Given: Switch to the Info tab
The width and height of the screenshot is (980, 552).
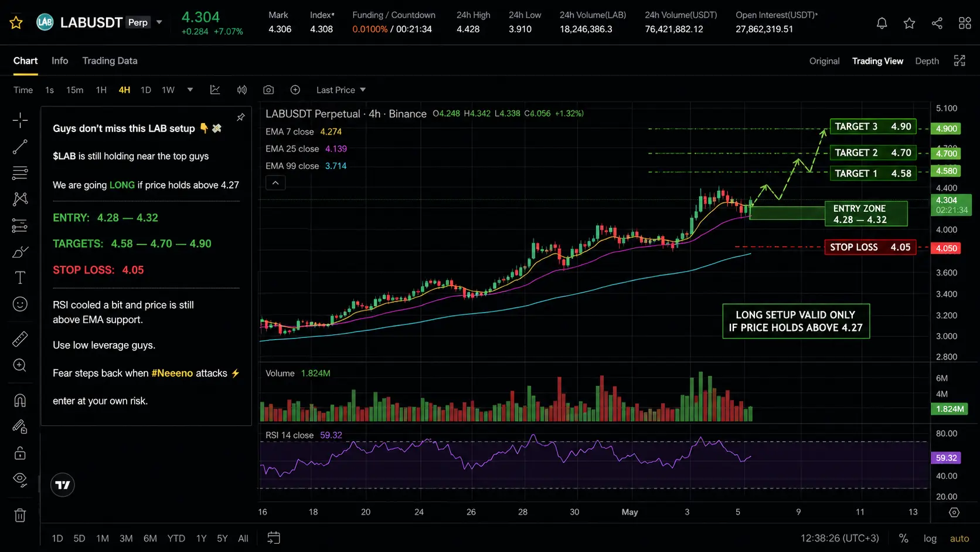Looking at the screenshot, I should point(60,61).
